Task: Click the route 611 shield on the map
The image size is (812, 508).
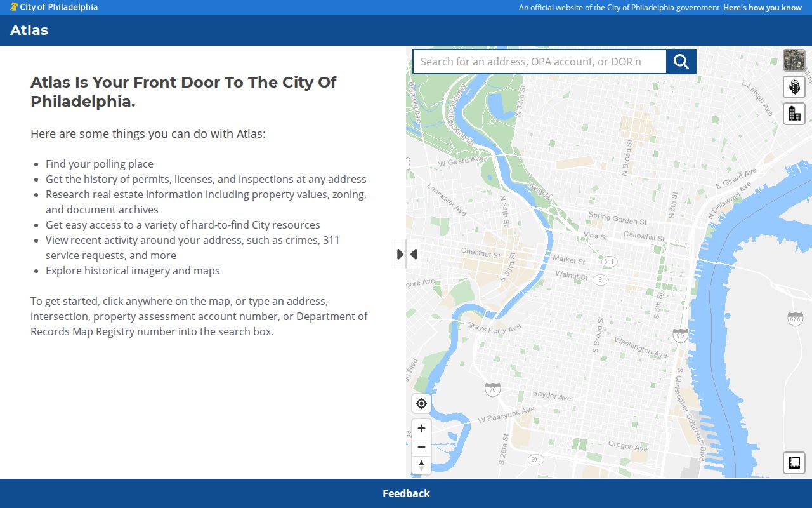Action: [610, 261]
